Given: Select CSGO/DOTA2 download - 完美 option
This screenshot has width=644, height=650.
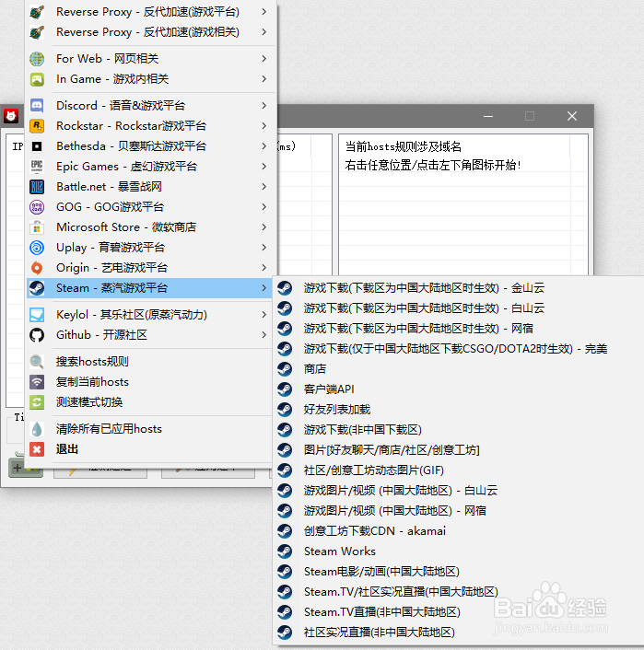Looking at the screenshot, I should [x=459, y=349].
